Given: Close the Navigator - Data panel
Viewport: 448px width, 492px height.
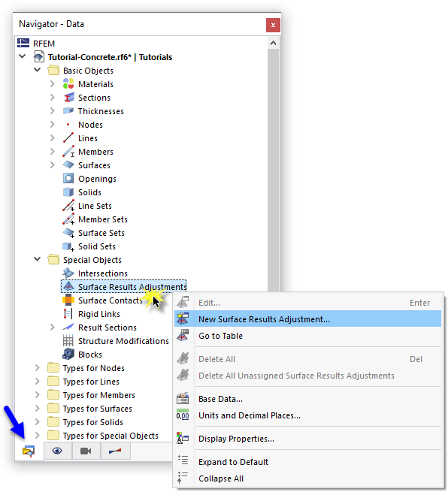Looking at the screenshot, I should (x=273, y=25).
